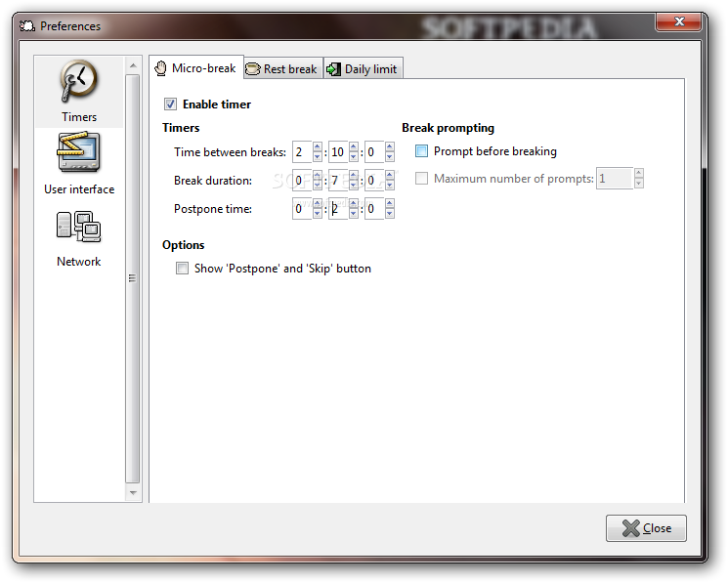Enable Prompt before breaking checkbox

(x=421, y=150)
